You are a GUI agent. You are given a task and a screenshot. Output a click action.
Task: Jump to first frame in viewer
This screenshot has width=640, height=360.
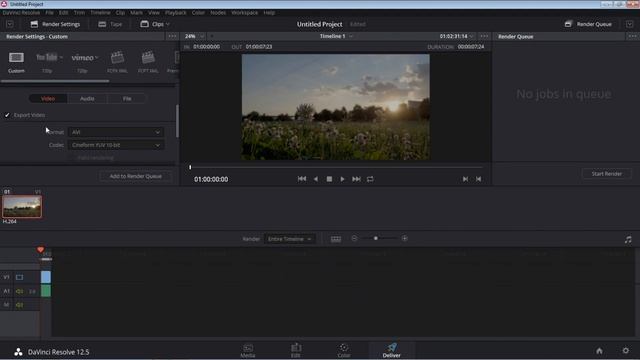tap(302, 179)
